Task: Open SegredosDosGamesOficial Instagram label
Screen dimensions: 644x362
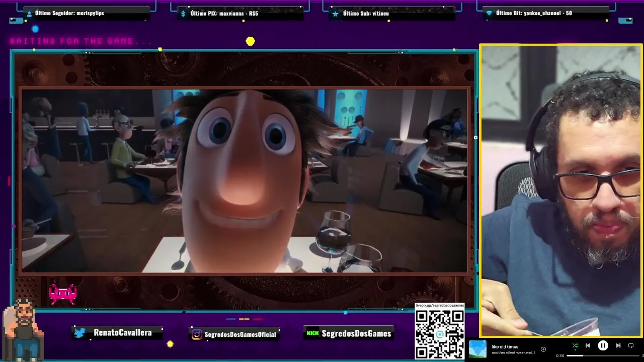Action: click(240, 334)
